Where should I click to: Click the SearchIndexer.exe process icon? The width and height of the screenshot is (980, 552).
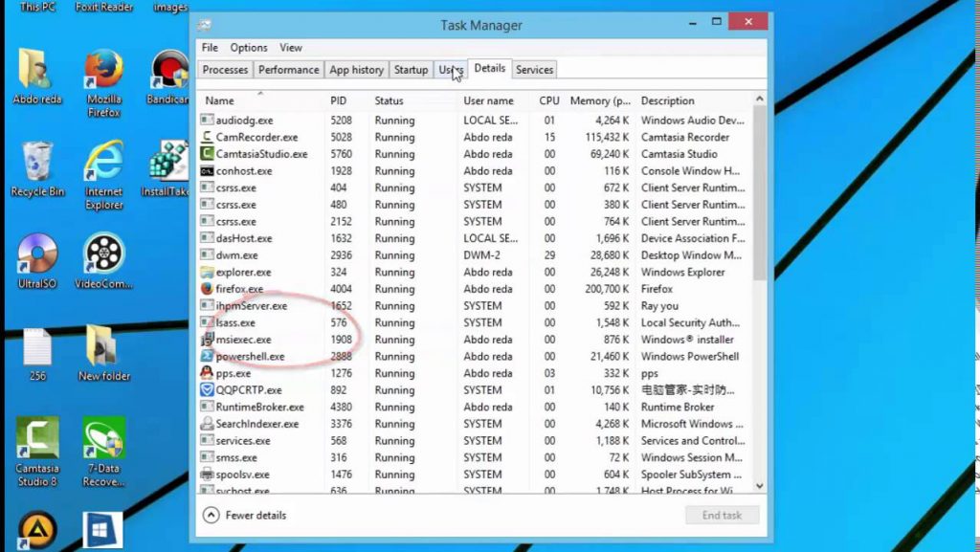207,424
